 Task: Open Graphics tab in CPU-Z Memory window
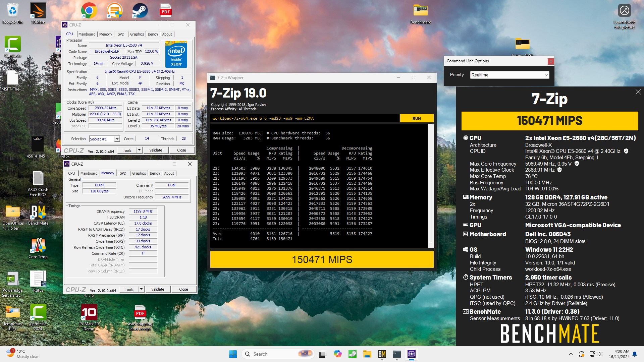[139, 173]
